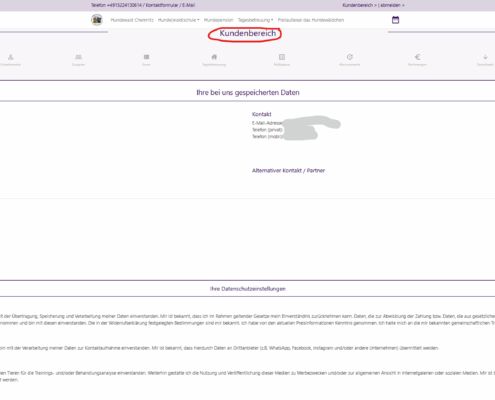Open the Tagesbetreuung house icon
This screenshot has height=400, width=495.
pos(214,57)
